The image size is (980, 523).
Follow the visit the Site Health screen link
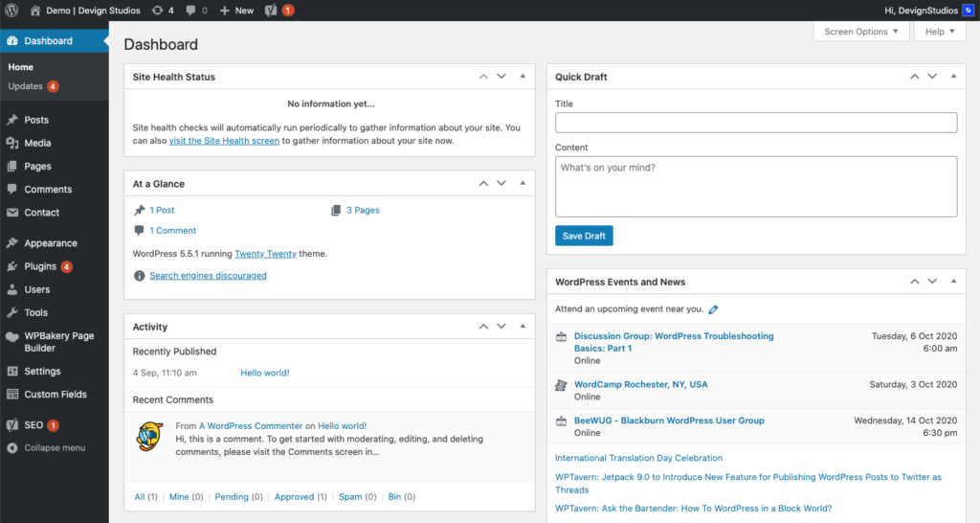(x=224, y=141)
